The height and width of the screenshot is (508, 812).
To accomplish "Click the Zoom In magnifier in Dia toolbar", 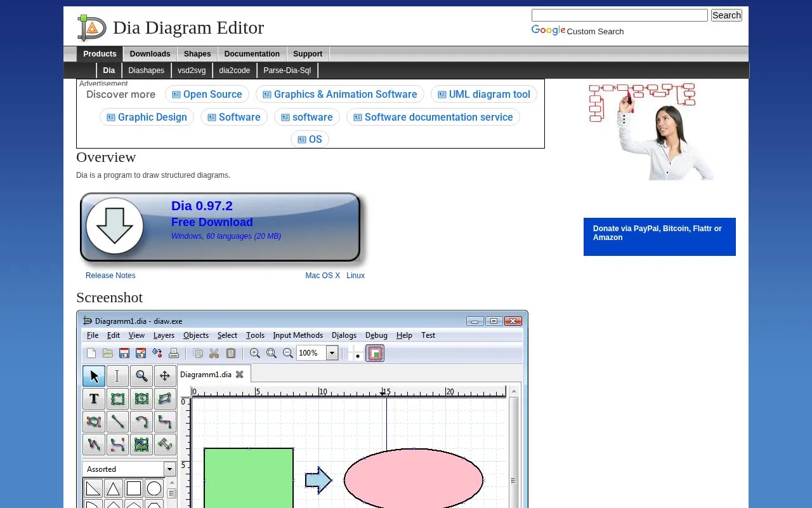I will pos(255,353).
